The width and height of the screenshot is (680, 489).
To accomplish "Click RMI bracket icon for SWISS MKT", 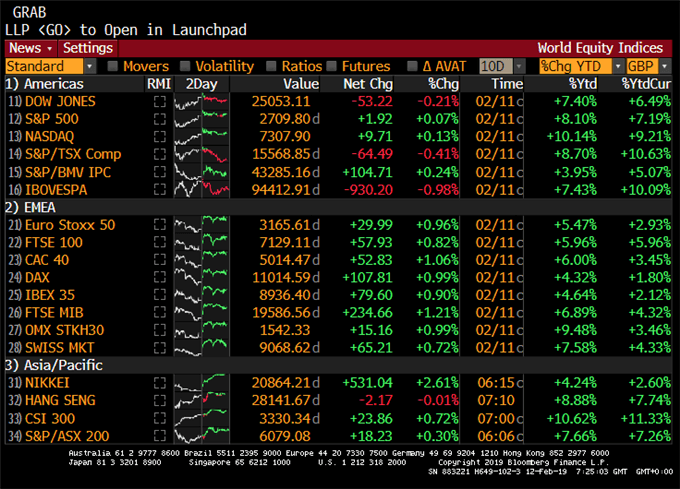I will pos(160,348).
